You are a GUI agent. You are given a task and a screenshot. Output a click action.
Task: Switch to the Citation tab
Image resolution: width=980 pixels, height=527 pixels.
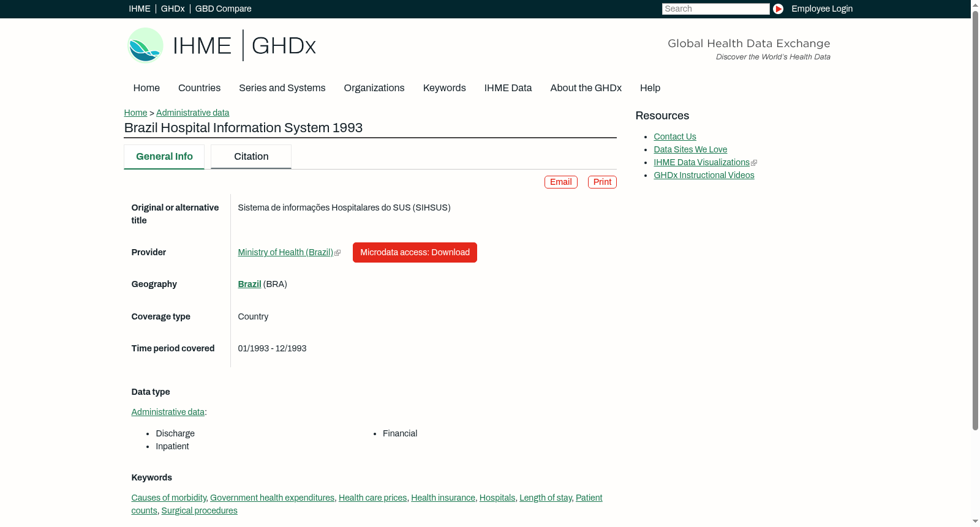pyautogui.click(x=251, y=157)
